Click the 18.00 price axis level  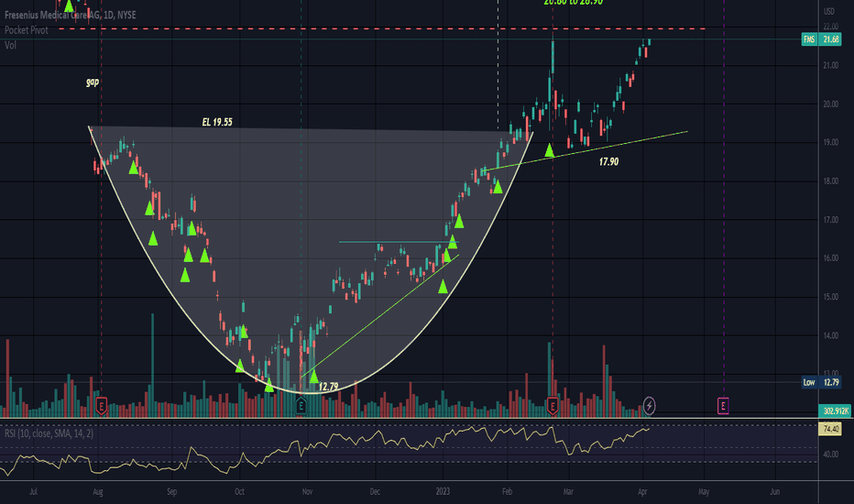tap(830, 181)
